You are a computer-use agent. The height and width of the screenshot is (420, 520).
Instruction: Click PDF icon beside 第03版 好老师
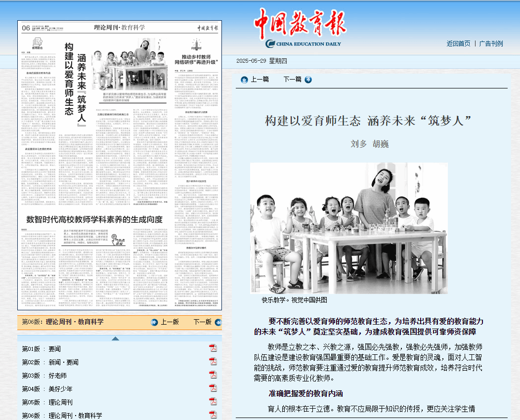point(213,375)
